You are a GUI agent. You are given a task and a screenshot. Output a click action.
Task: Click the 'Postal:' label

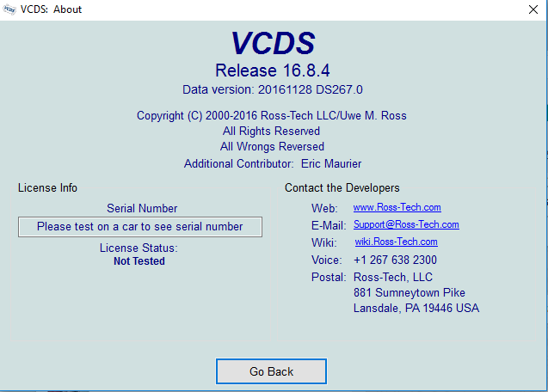pos(329,277)
